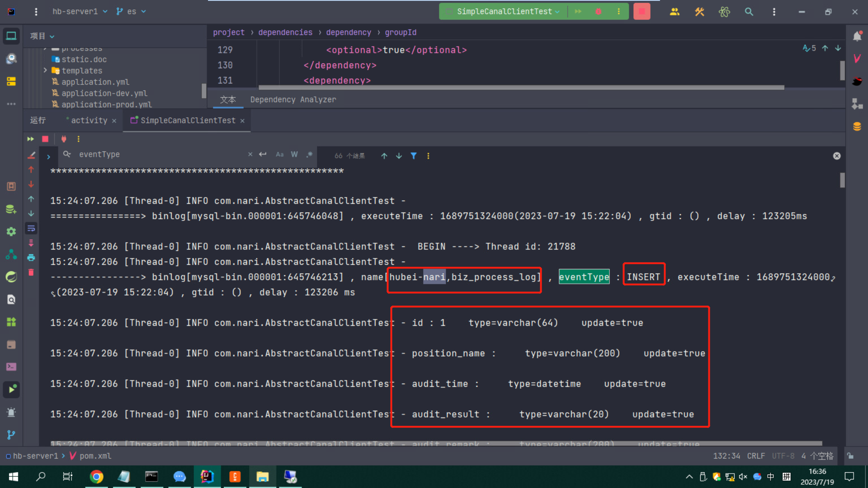Screen dimensions: 868x488
Task: Click the filter search results funnel icon
Action: (x=414, y=156)
